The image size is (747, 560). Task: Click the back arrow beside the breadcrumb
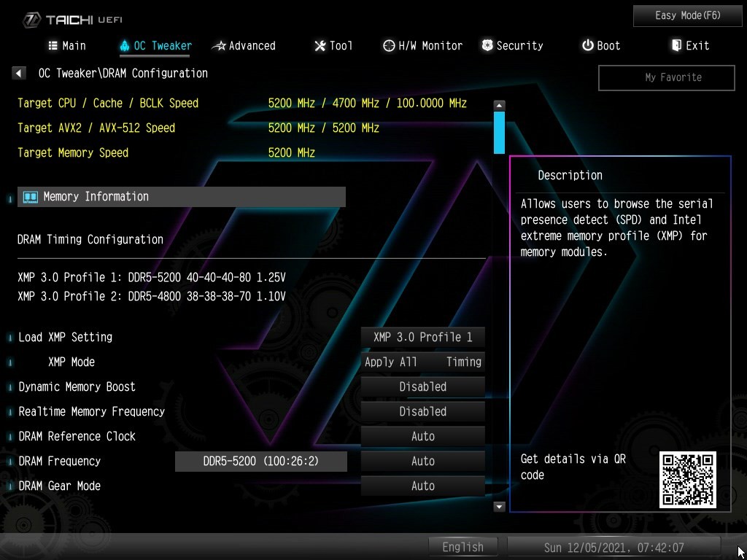coord(19,73)
